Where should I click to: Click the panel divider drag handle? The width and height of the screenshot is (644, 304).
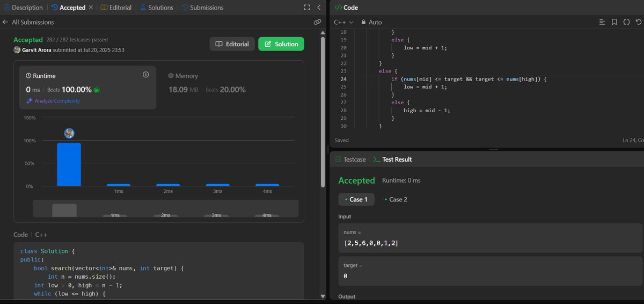tap(493, 149)
